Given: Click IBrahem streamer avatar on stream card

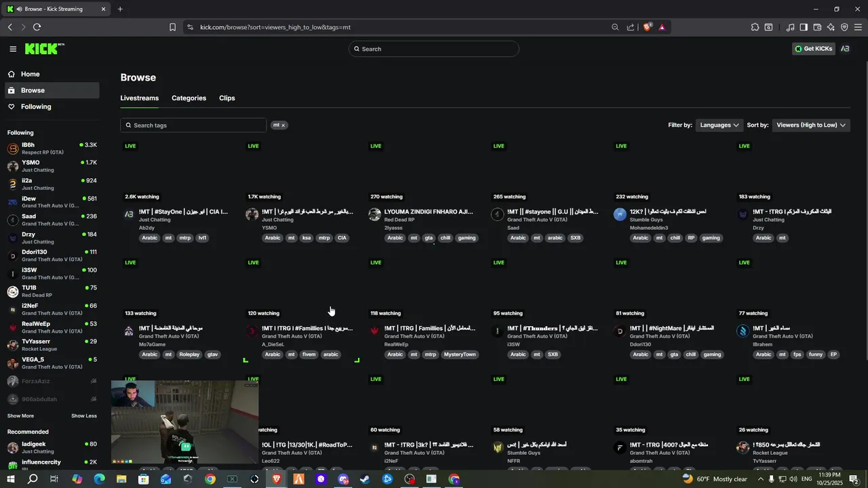Looking at the screenshot, I should (x=743, y=331).
